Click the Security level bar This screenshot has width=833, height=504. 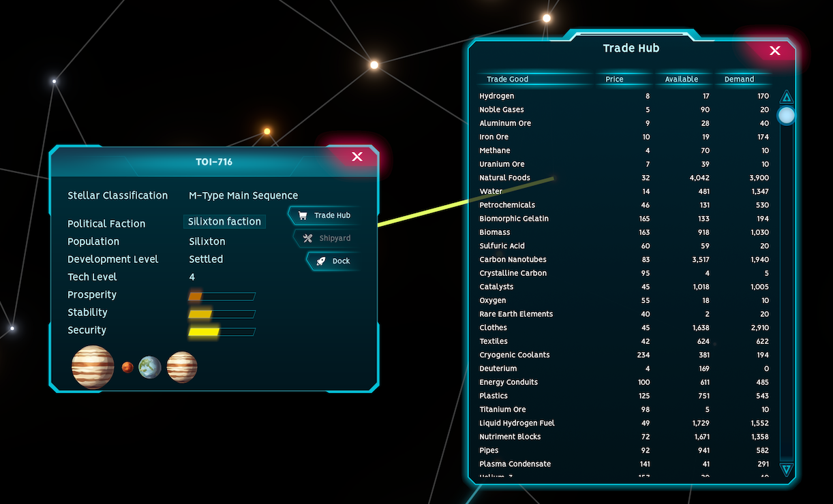click(x=222, y=332)
